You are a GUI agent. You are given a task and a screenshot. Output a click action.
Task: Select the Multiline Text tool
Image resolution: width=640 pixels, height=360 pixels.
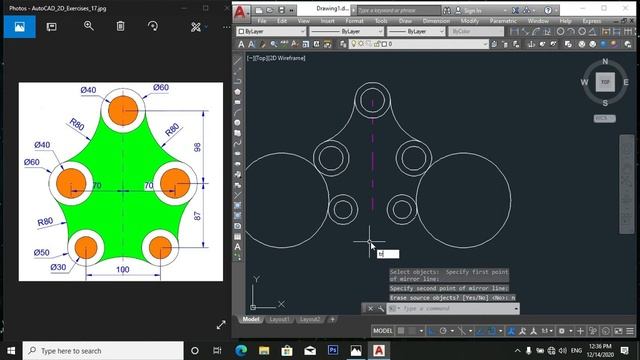(x=238, y=247)
